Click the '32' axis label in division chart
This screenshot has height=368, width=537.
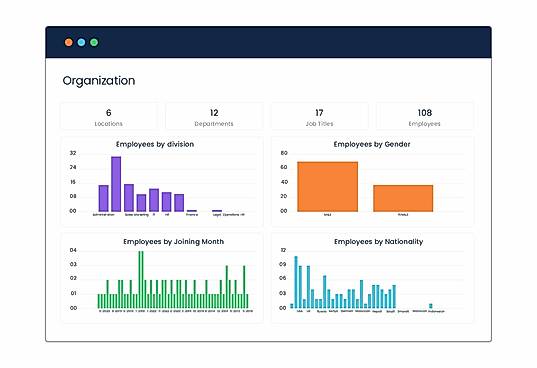pyautogui.click(x=73, y=153)
